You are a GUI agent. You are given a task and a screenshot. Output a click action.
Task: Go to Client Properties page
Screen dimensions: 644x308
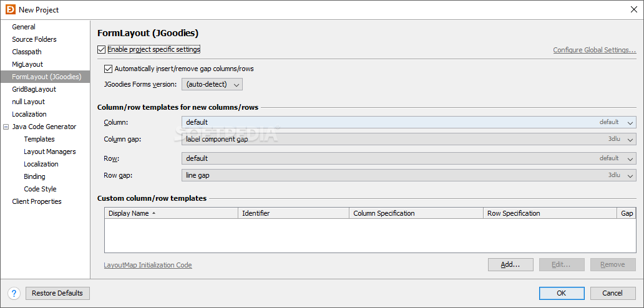[37, 201]
